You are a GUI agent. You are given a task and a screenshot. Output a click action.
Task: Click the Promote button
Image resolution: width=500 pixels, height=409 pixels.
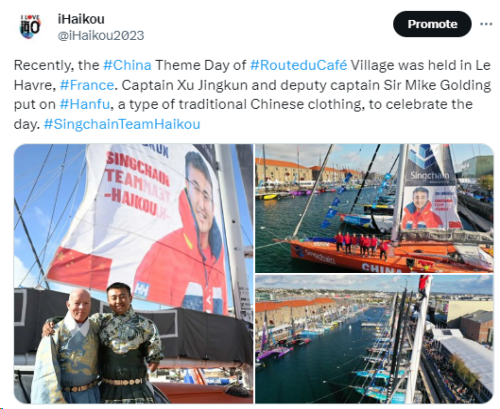point(432,24)
